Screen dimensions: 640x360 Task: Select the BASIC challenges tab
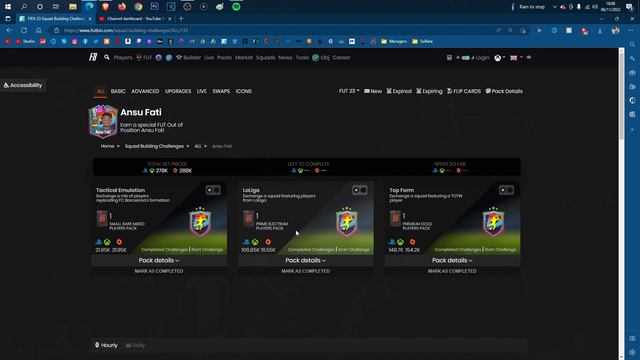[x=118, y=91]
